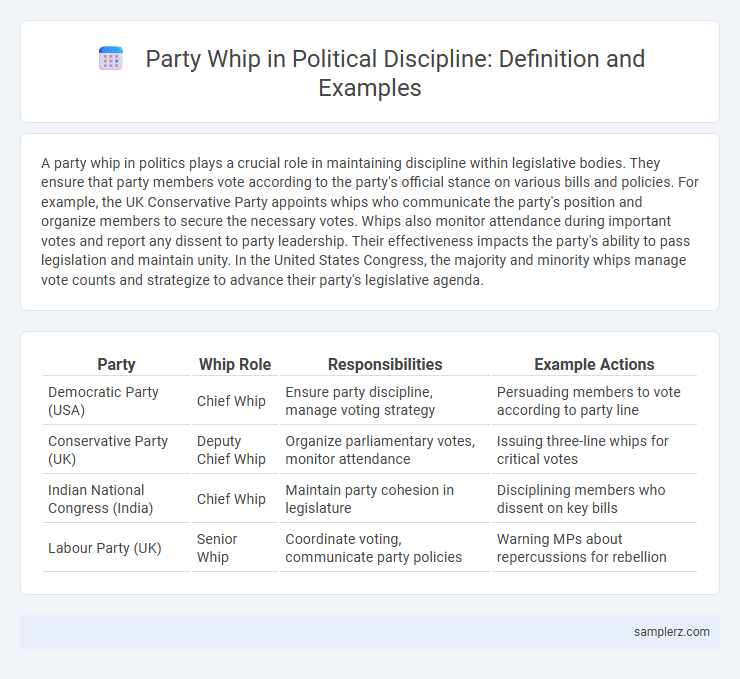Open the samplerz.com footer link
Image resolution: width=740 pixels, height=679 pixels.
click(672, 631)
